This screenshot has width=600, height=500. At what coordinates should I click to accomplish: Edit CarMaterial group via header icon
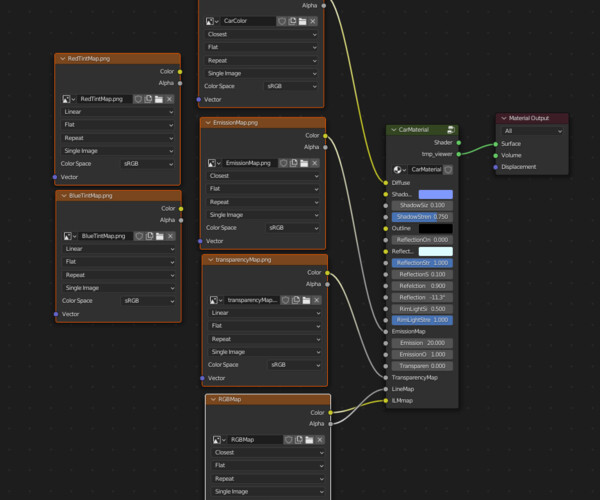click(451, 130)
